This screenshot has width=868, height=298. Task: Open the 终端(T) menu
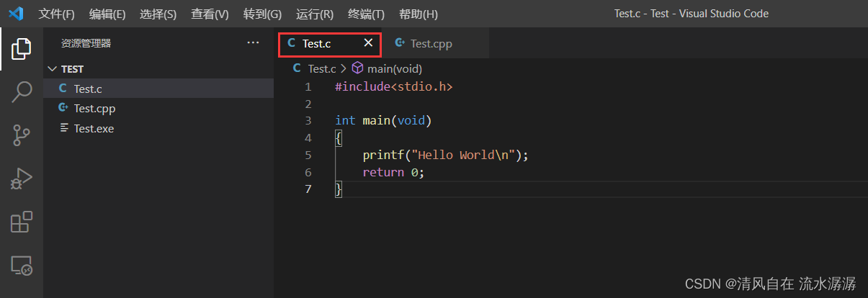[x=366, y=14]
